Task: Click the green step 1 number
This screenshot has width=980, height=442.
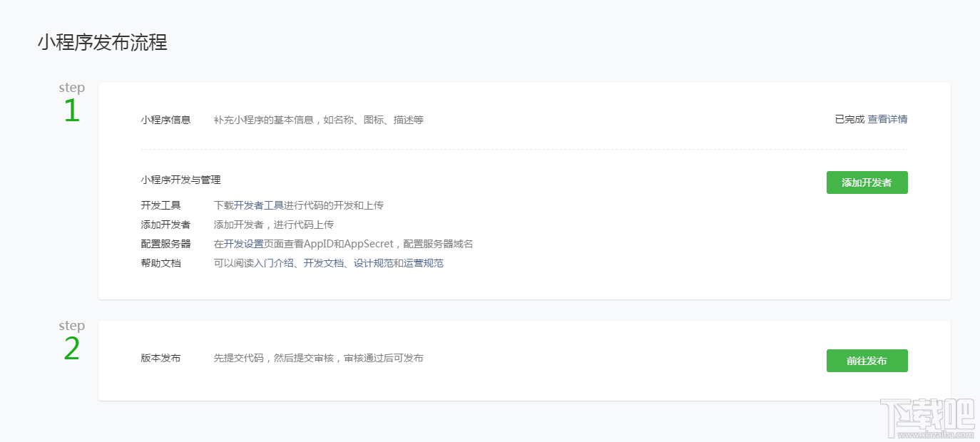Action: pos(71,112)
